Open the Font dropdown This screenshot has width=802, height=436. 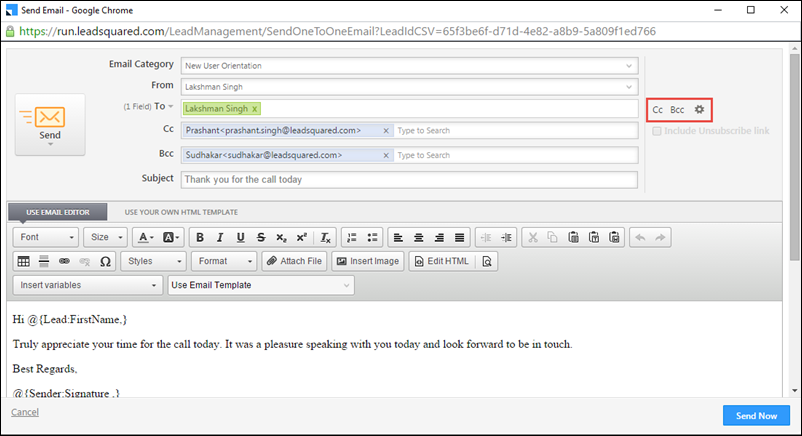point(46,237)
